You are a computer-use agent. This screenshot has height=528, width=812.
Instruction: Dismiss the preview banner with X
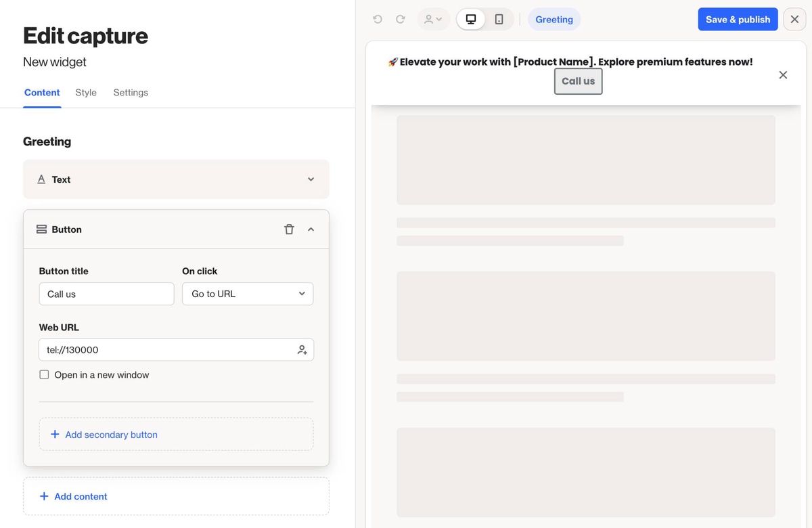point(783,75)
